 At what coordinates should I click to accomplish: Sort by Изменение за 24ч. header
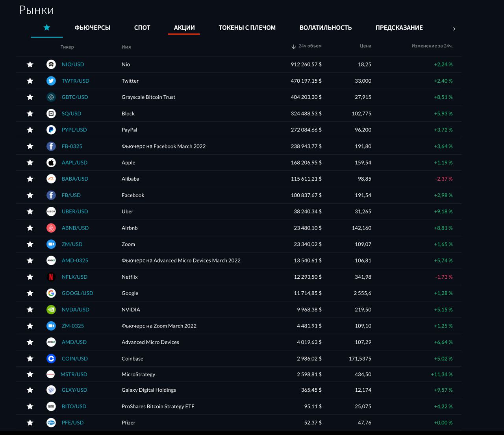pos(432,46)
